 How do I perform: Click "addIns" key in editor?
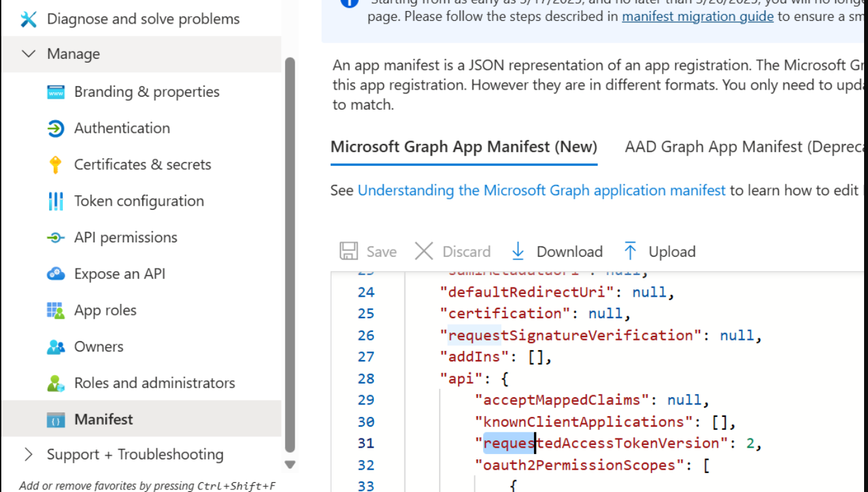pos(475,357)
